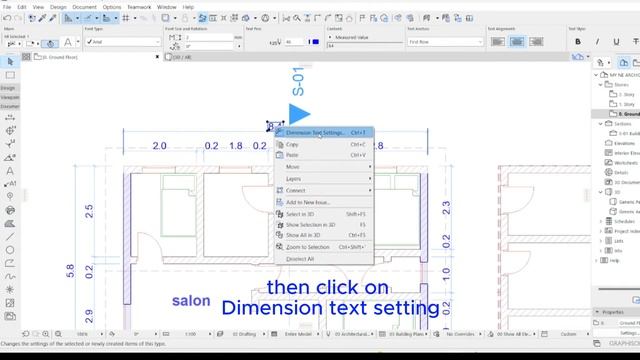Click Zoom to Selection in context menu
Viewport: 640px width, 360px height.
[x=324, y=247]
